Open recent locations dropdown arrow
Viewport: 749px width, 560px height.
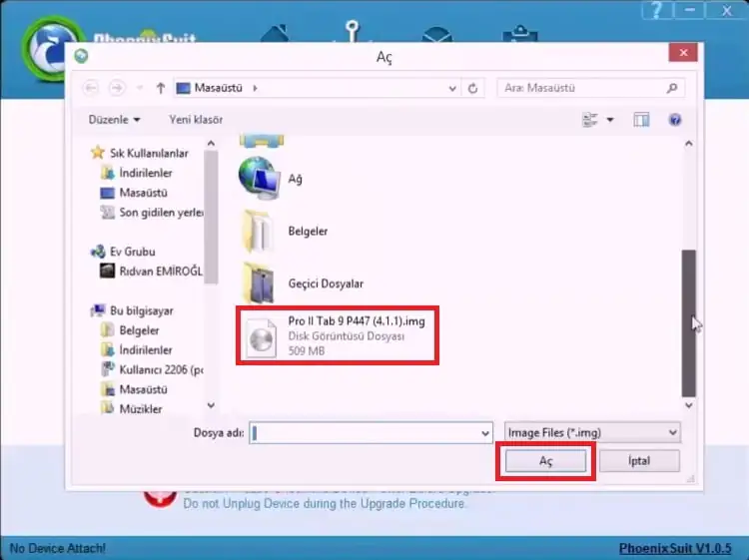[x=140, y=88]
